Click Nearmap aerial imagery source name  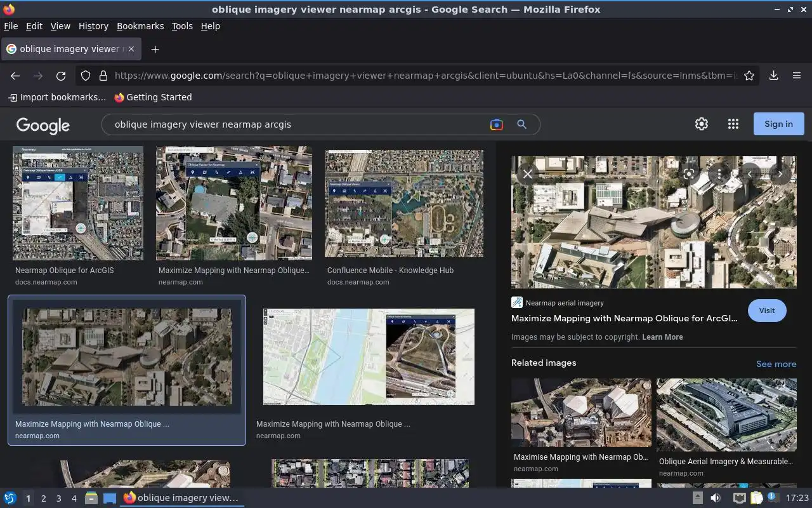coord(565,303)
